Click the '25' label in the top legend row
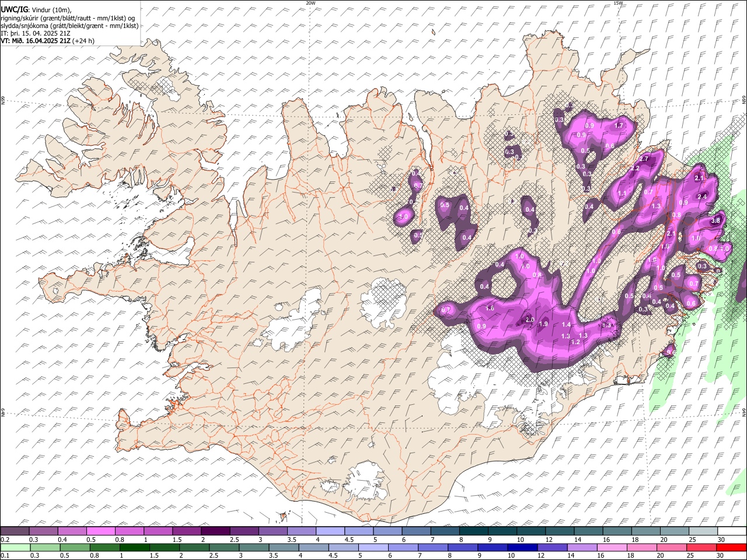Viewport: 747px width, 560px height. click(692, 540)
